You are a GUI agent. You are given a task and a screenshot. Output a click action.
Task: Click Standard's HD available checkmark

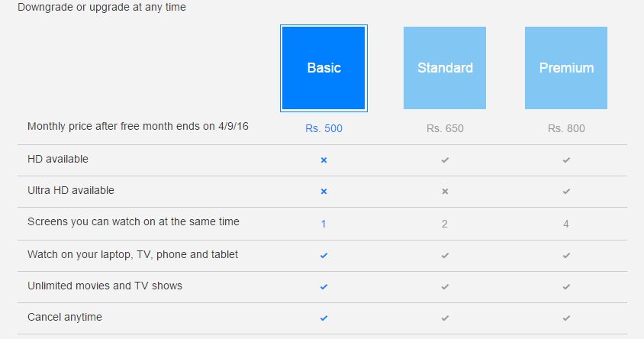445,160
